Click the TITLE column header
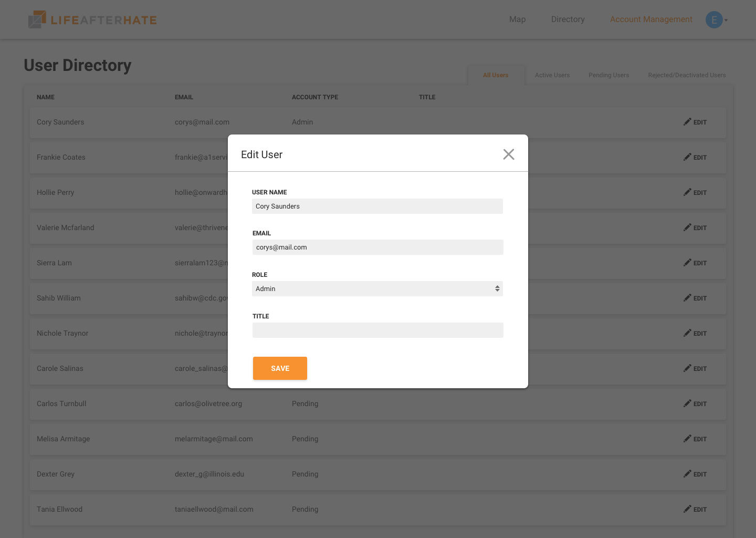 tap(427, 97)
